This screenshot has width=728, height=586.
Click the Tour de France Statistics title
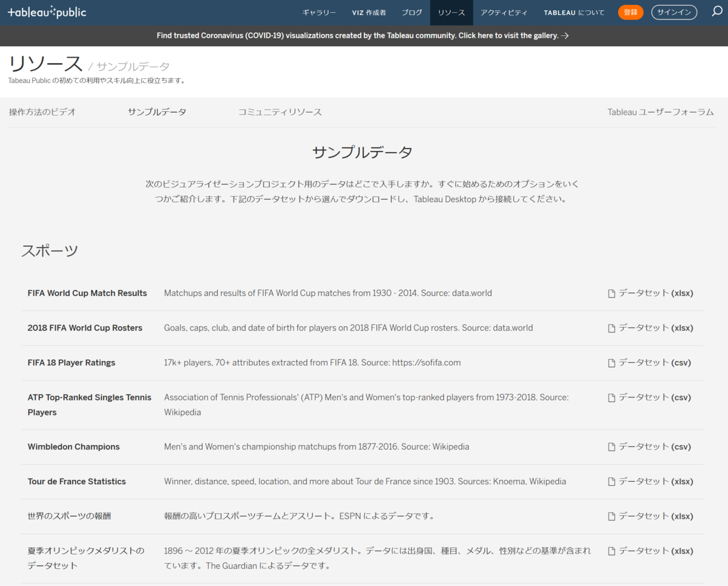76,482
